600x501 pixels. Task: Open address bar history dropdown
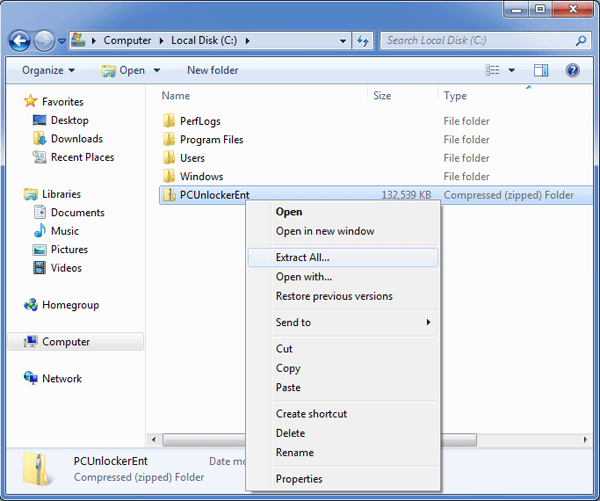[x=343, y=41]
